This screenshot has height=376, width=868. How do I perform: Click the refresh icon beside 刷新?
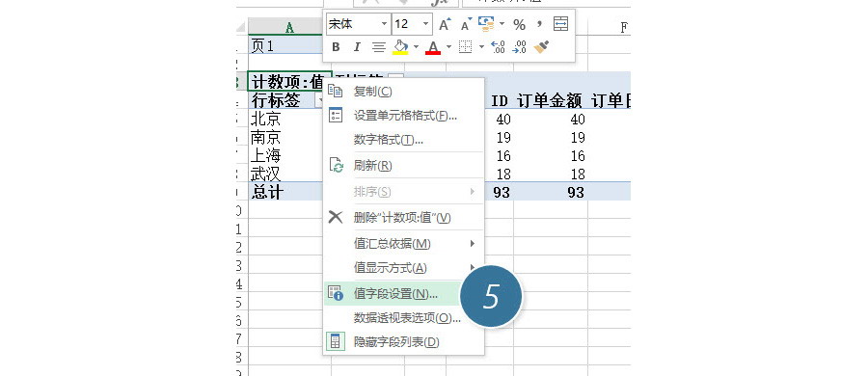pyautogui.click(x=336, y=165)
